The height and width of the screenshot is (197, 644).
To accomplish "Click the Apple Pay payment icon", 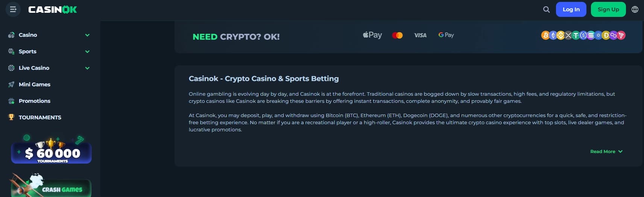I will [372, 35].
